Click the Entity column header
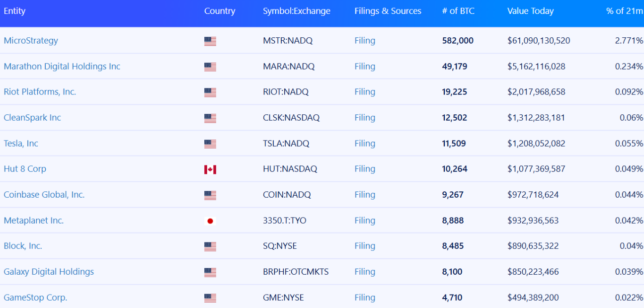The image size is (644, 308). [14, 11]
